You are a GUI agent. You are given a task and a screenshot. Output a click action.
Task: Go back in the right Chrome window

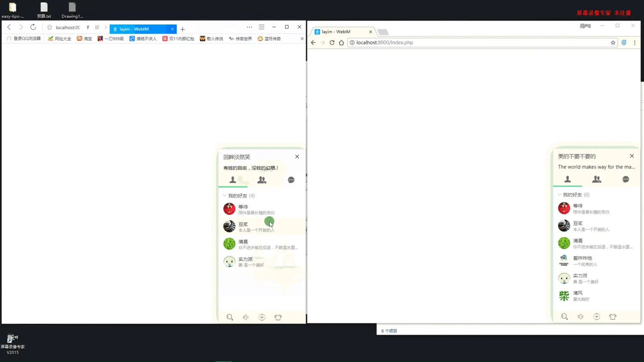pyautogui.click(x=313, y=42)
